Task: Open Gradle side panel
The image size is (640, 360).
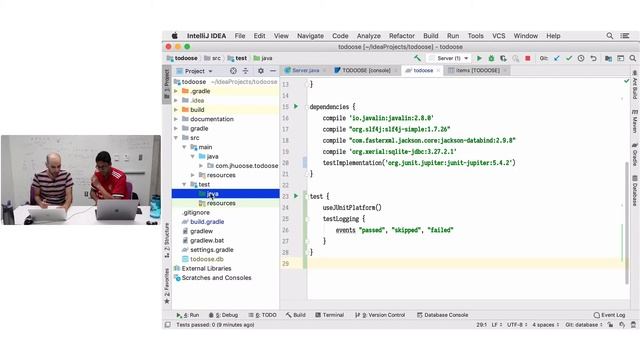Action: click(x=635, y=154)
